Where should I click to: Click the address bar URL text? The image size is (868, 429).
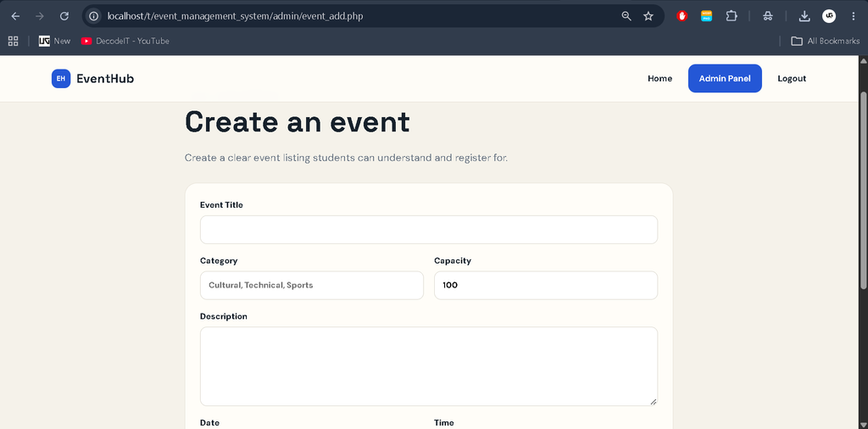236,16
